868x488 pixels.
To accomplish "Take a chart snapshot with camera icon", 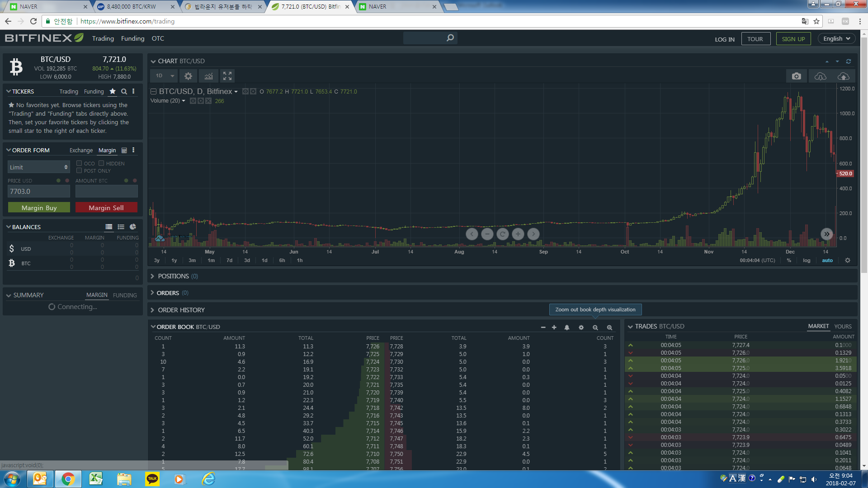I will point(796,76).
